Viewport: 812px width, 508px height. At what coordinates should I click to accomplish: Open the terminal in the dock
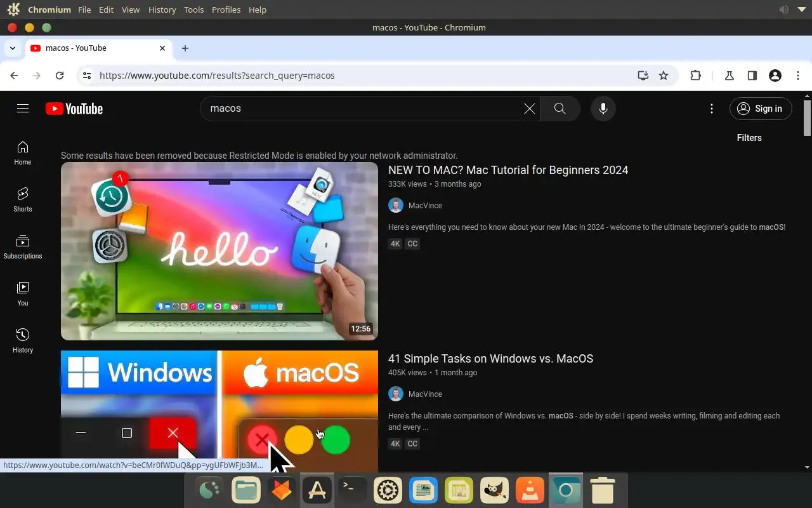coord(353,490)
